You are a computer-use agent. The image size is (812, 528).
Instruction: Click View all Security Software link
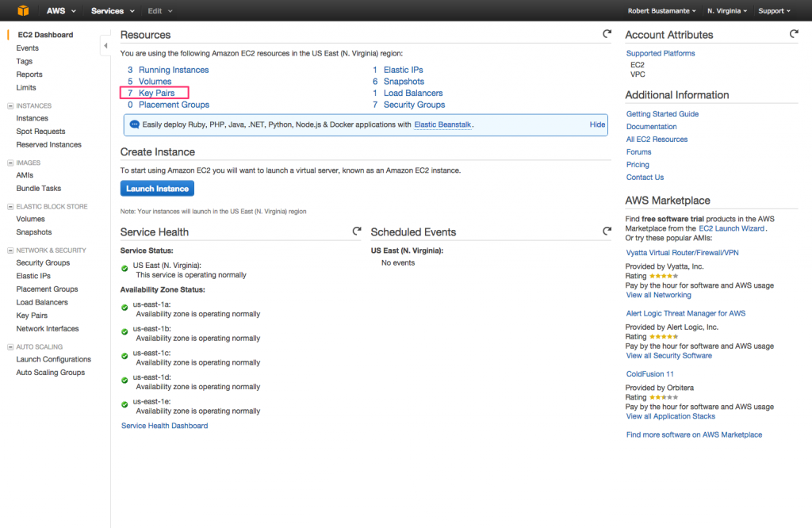click(668, 356)
